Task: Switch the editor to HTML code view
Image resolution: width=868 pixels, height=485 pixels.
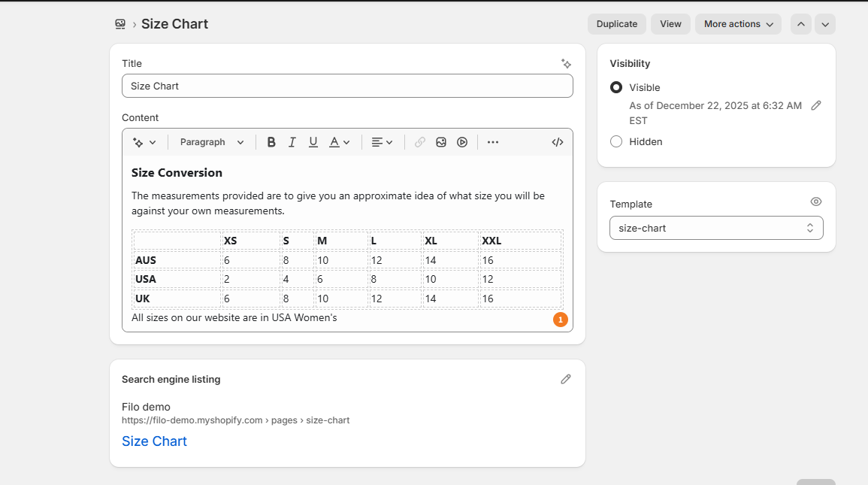Action: click(x=558, y=142)
